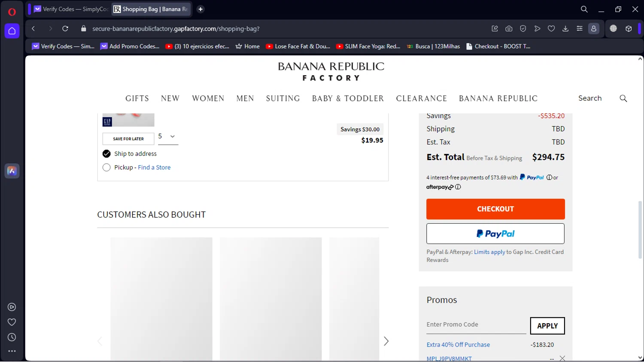Image resolution: width=644 pixels, height=362 pixels.
Task: Click the browser address bar URL
Action: 176,29
